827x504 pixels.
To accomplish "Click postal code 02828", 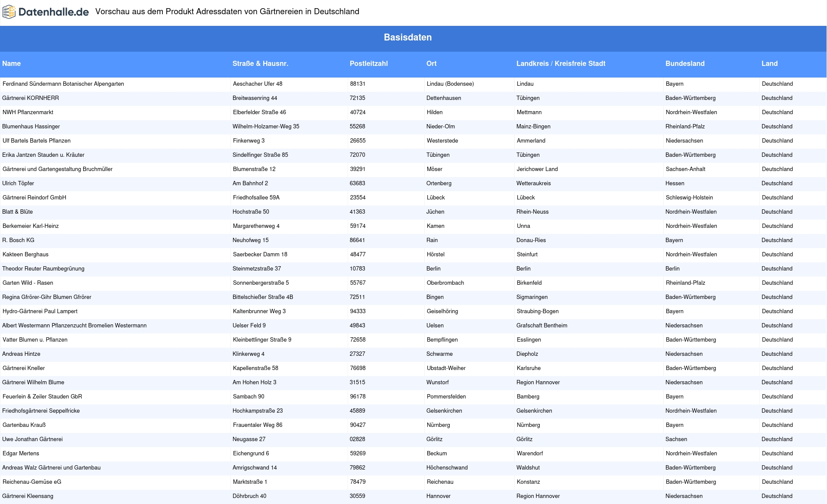I will tap(357, 439).
